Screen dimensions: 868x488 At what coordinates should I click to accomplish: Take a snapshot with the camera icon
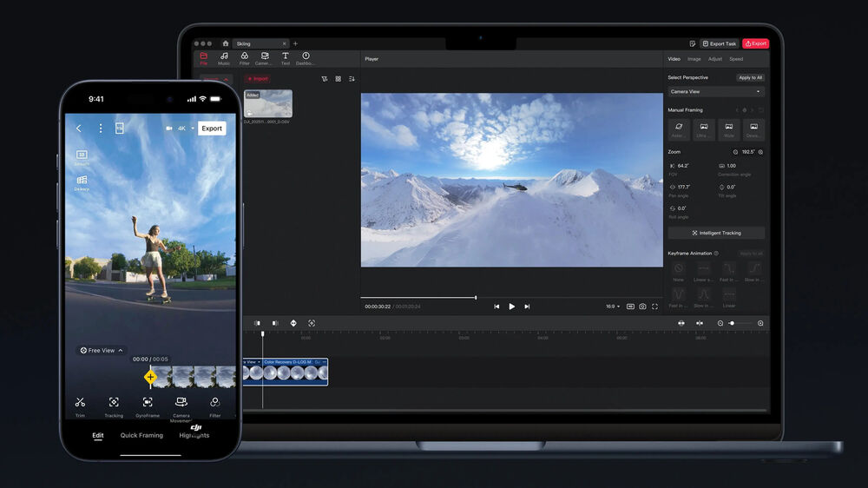click(x=642, y=307)
